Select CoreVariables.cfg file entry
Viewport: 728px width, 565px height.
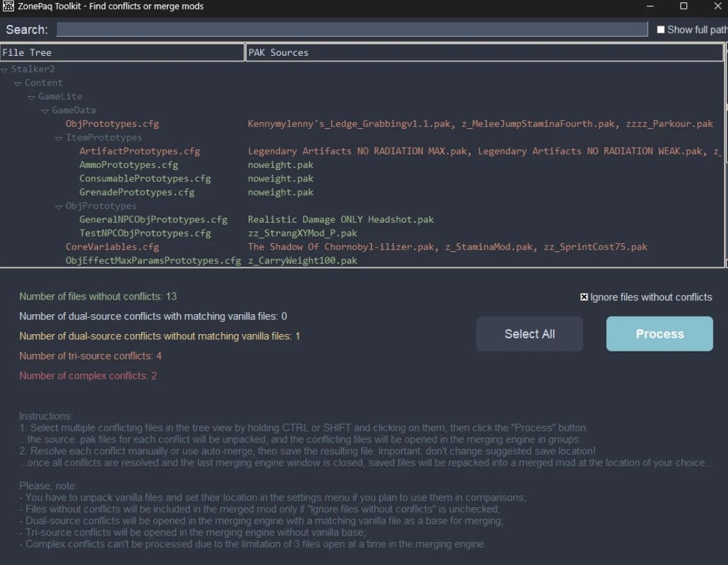112,247
